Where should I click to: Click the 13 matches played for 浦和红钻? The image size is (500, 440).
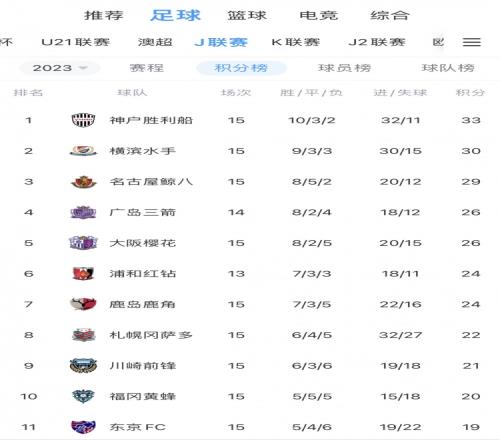tap(236, 273)
